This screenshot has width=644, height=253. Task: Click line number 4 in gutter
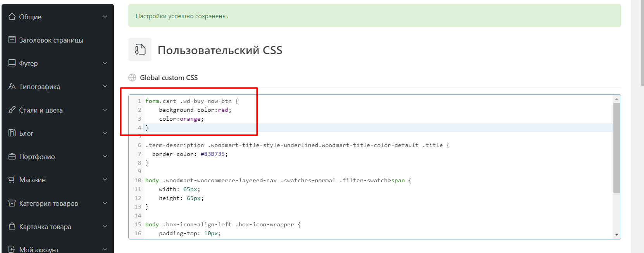(139, 127)
